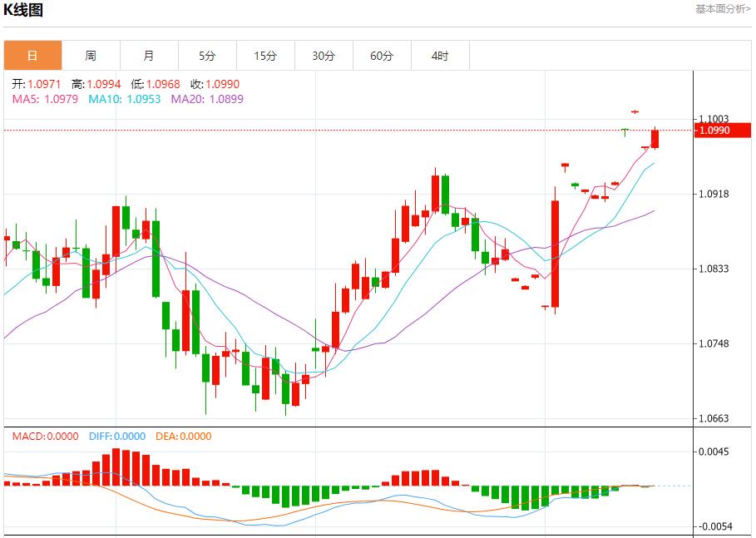756x538 pixels.
Task: Open the 基本面分析 link
Action: [722, 9]
